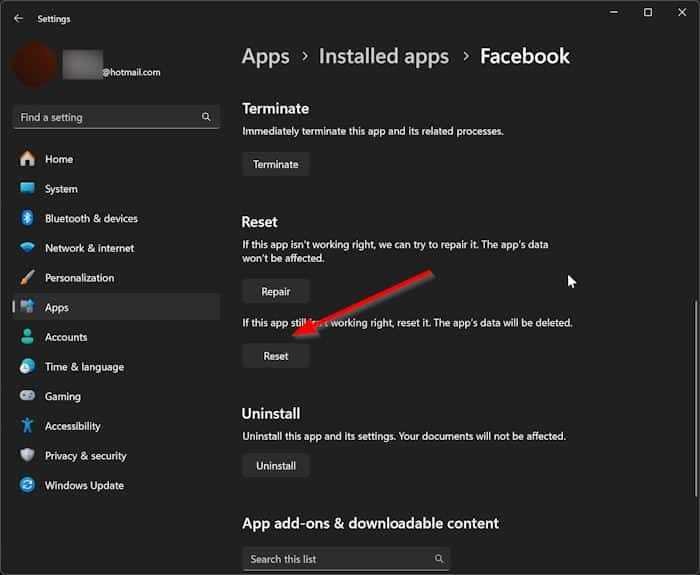Open System settings in the sidebar
700x575 pixels.
click(x=116, y=189)
